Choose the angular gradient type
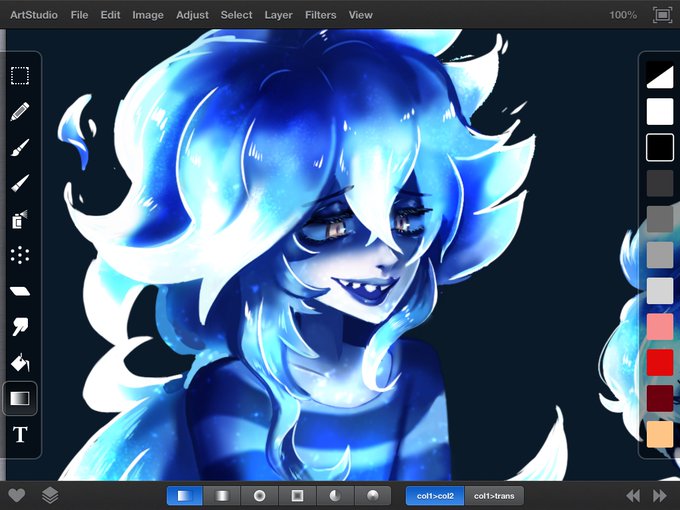This screenshot has width=680, height=510. [335, 495]
